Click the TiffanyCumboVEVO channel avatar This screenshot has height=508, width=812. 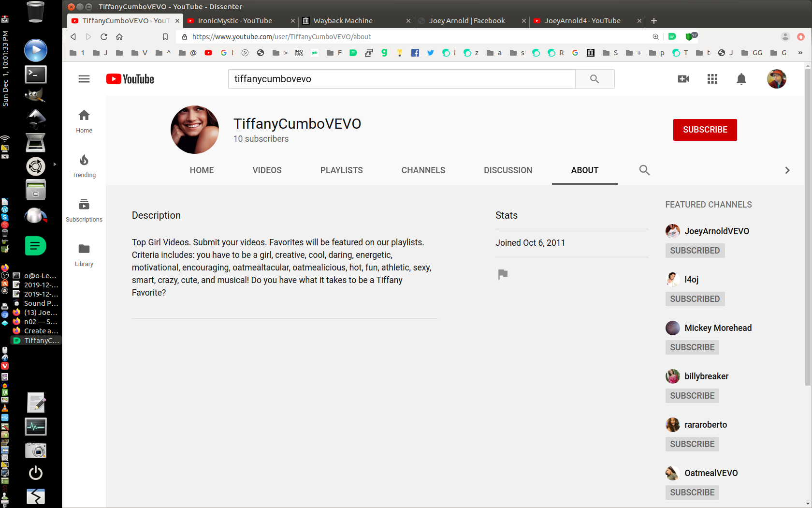[195, 130]
